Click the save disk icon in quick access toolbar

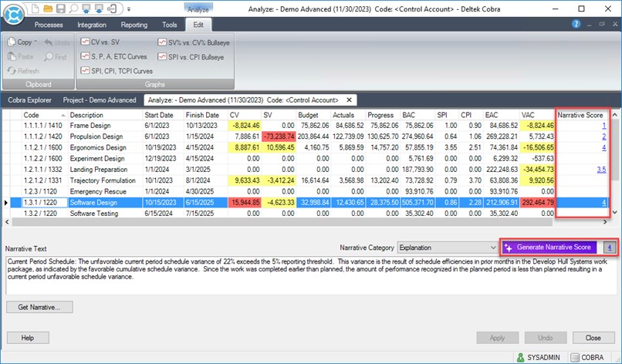click(59, 8)
